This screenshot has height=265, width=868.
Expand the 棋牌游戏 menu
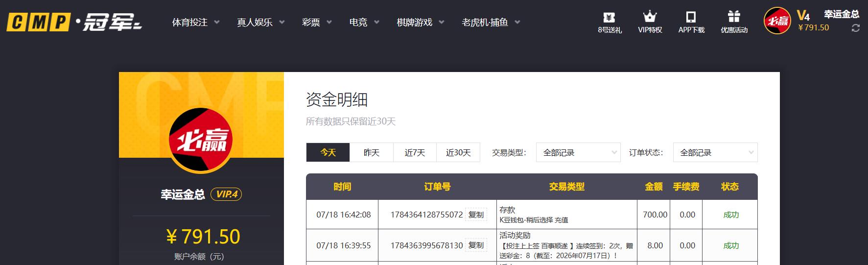[421, 22]
